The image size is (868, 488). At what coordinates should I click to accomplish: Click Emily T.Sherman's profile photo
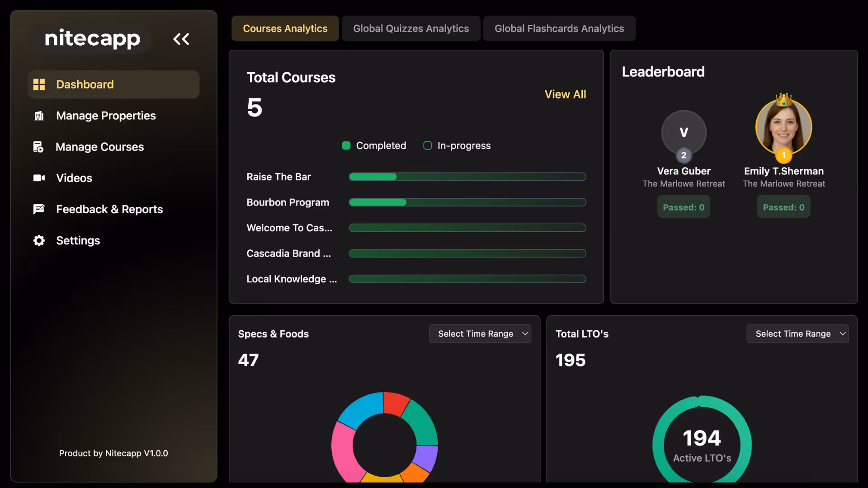point(783,127)
